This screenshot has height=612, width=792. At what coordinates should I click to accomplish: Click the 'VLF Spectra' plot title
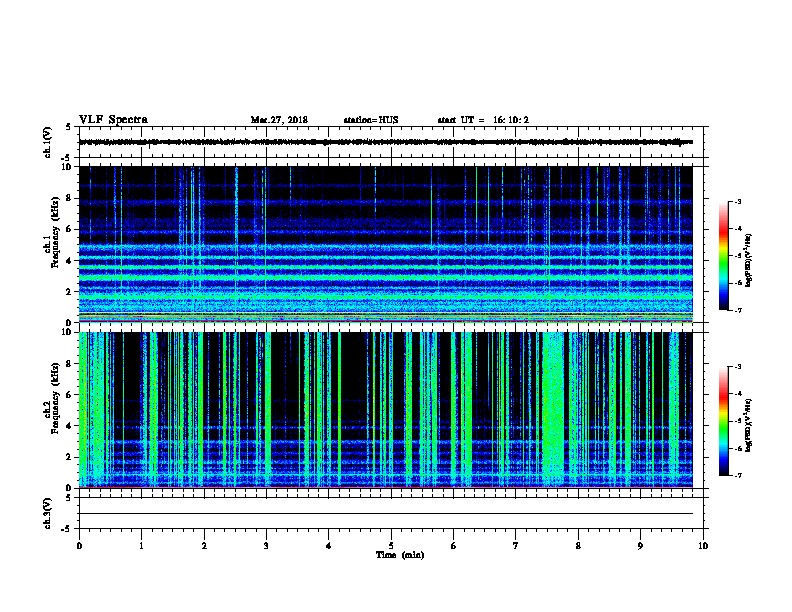[x=113, y=120]
